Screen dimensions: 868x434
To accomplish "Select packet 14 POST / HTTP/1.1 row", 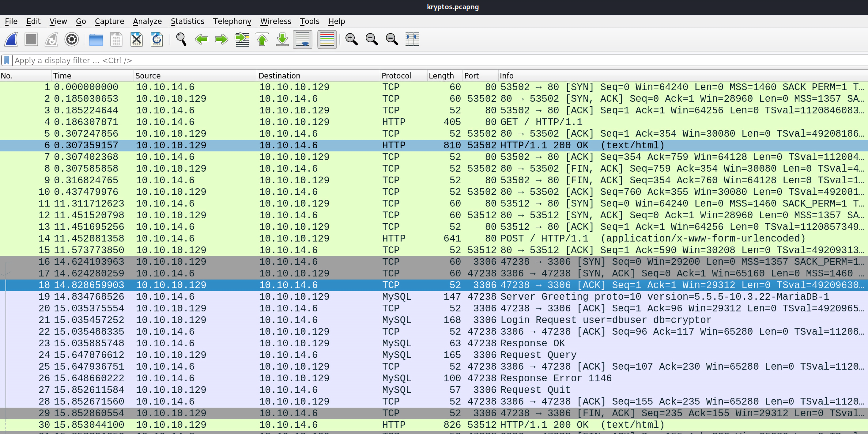I will pyautogui.click(x=434, y=238).
